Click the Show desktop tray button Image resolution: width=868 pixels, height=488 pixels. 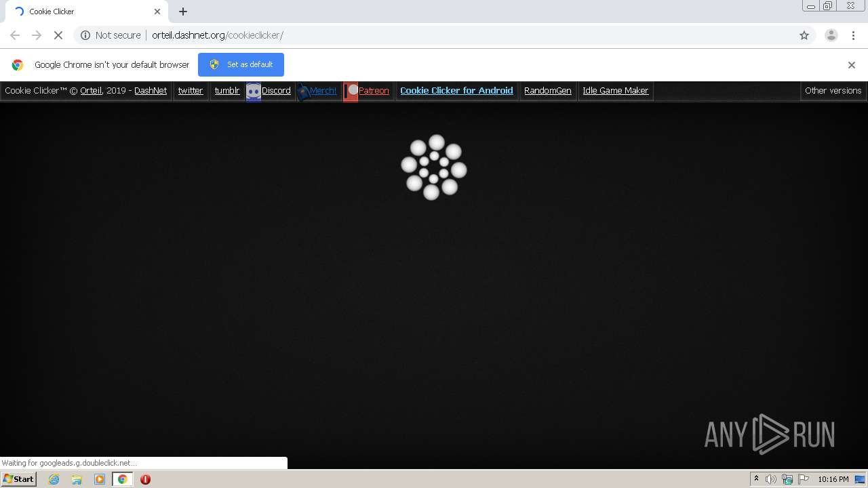860,479
